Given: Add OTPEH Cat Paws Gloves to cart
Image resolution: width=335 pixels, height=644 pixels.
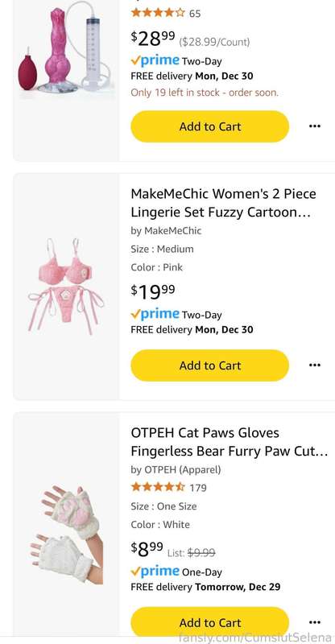Looking at the screenshot, I should tap(209, 622).
